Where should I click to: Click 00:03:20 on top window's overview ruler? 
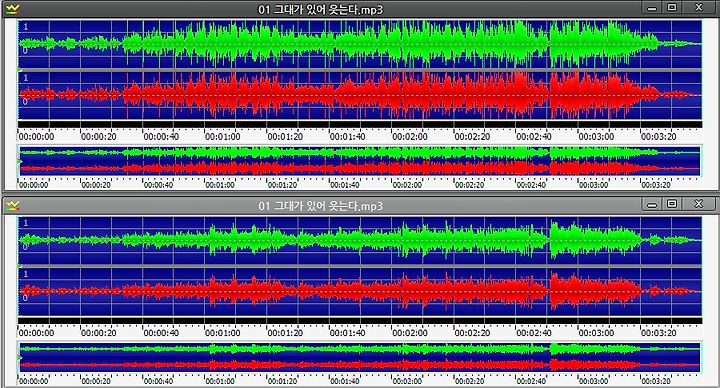point(656,185)
